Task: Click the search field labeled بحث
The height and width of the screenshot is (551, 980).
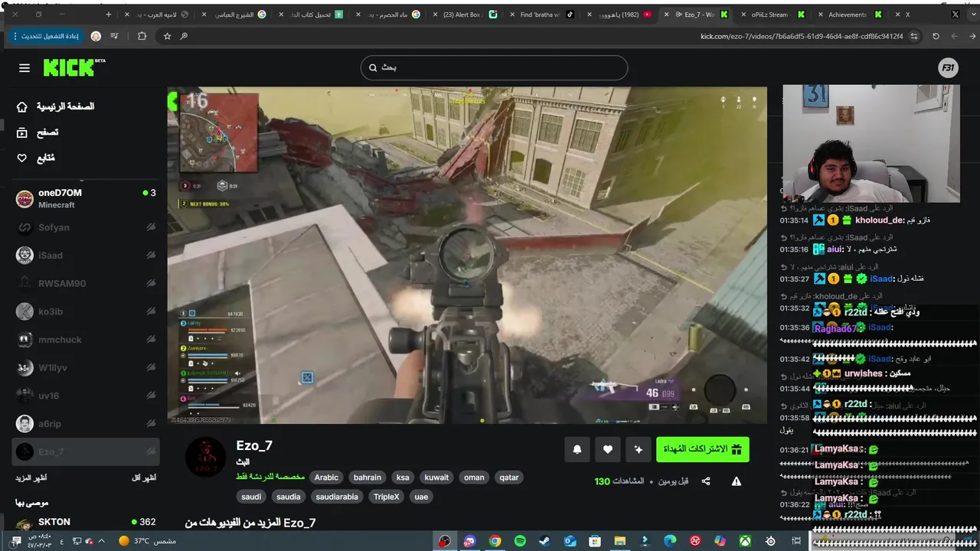Action: (x=494, y=67)
